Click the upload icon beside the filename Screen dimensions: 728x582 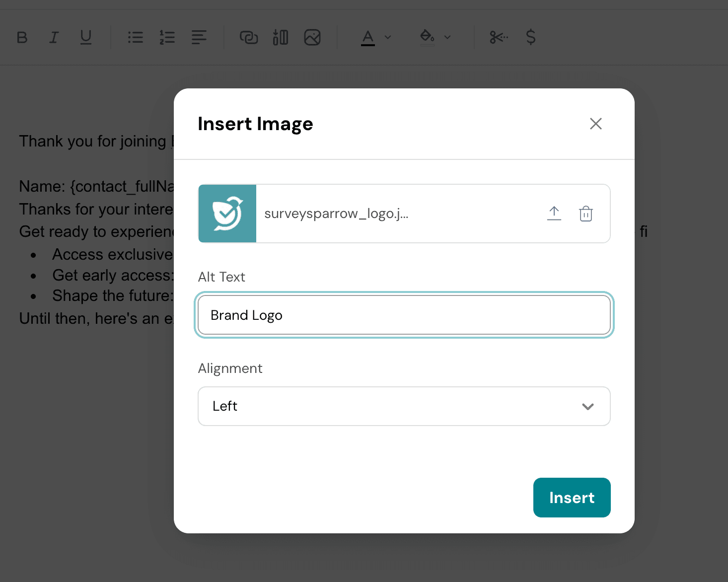554,214
